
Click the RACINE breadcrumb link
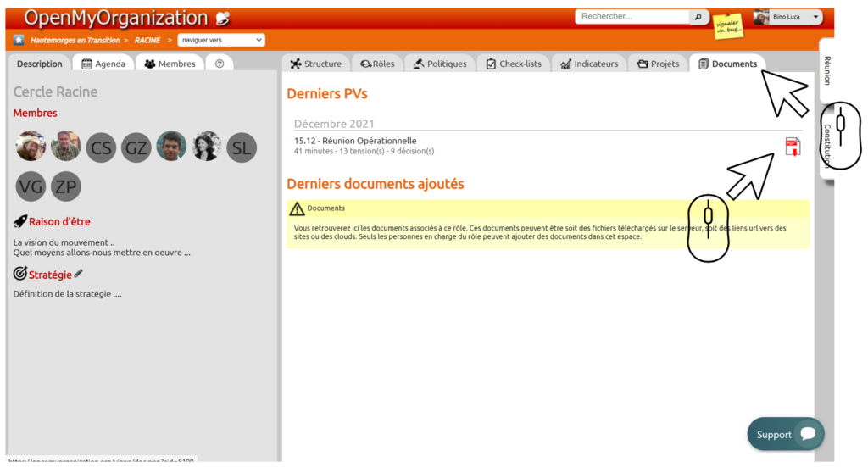[147, 40]
